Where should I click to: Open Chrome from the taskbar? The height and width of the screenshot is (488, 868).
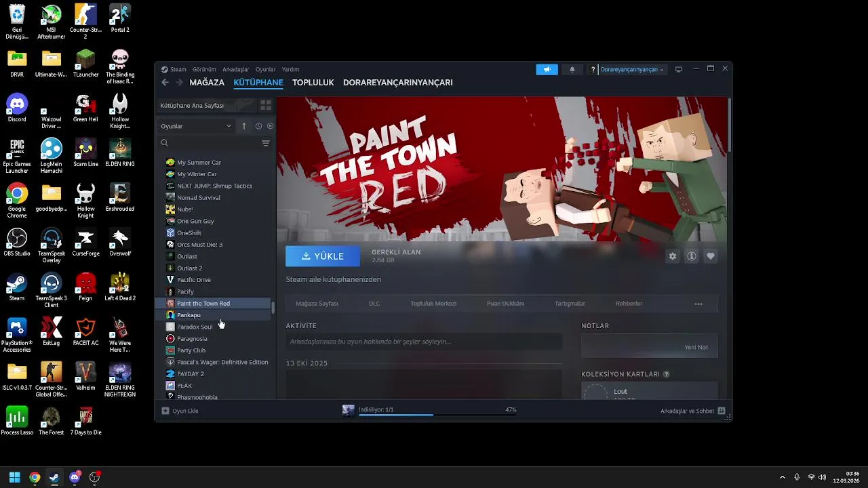35,477
